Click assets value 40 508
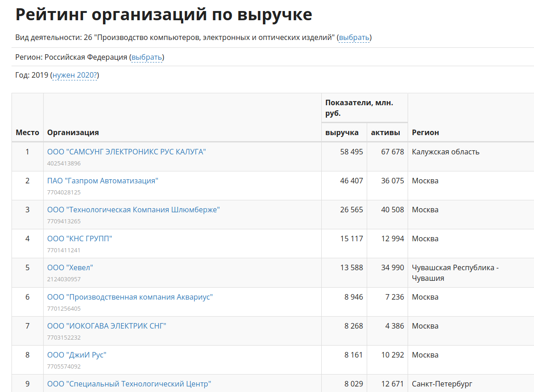Viewport: 534px width, 392px height. point(392,210)
